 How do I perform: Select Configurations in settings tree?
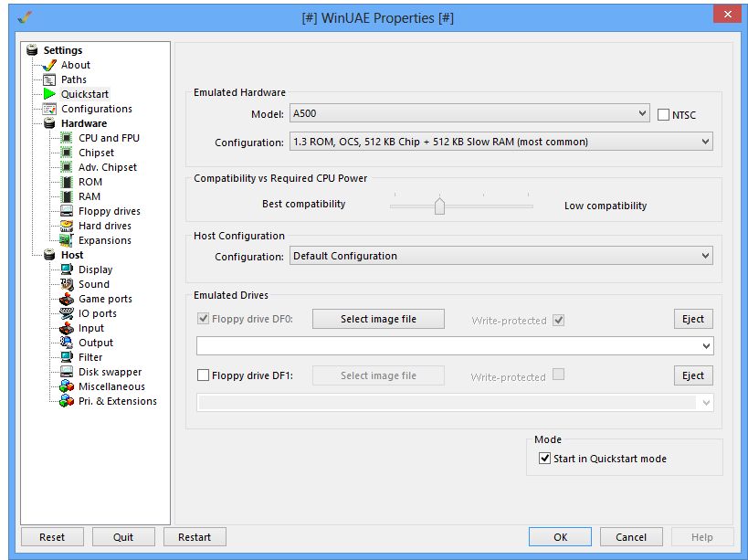[97, 109]
